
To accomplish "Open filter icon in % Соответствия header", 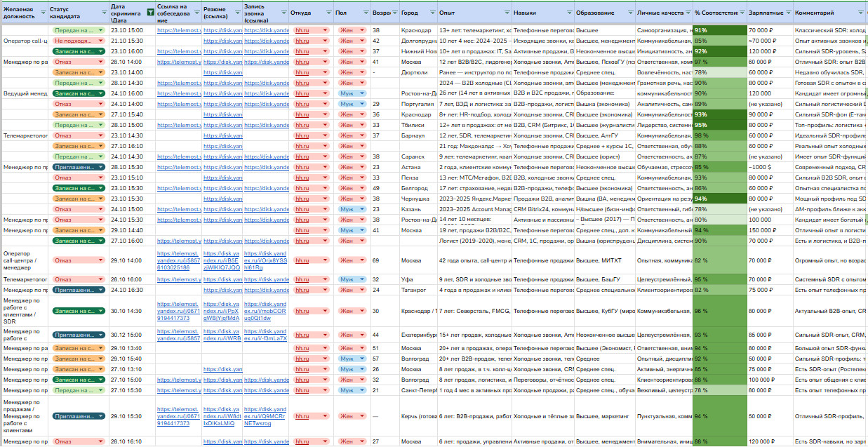I will [x=741, y=13].
